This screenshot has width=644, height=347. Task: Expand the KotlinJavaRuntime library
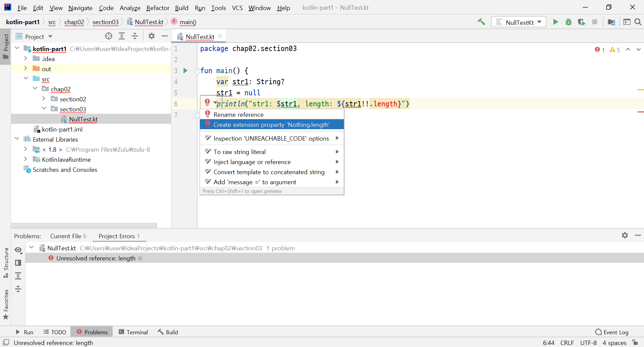click(x=25, y=159)
